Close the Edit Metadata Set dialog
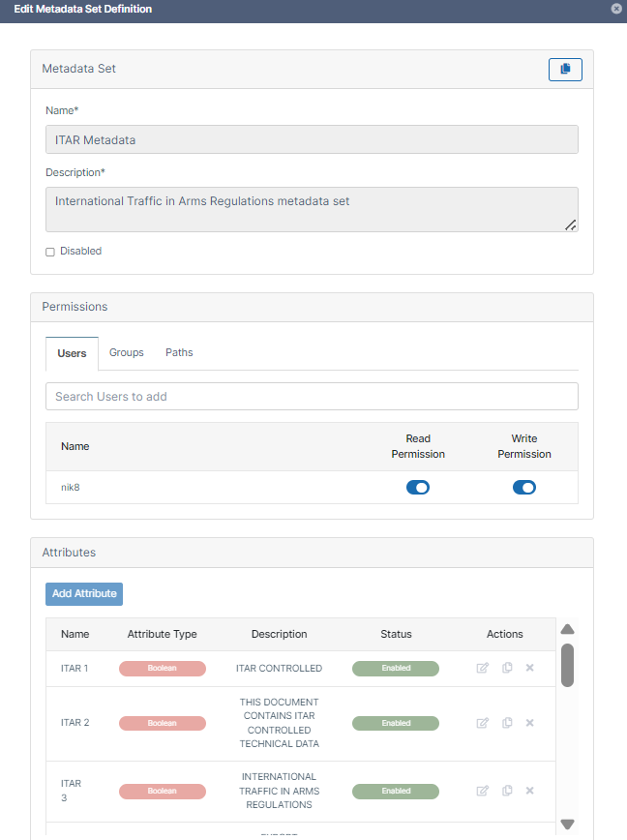627x840 pixels. [x=616, y=9]
